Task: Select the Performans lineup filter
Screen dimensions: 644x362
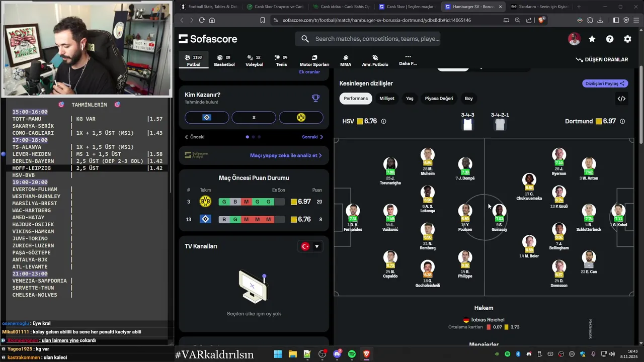Action: pyautogui.click(x=356, y=99)
